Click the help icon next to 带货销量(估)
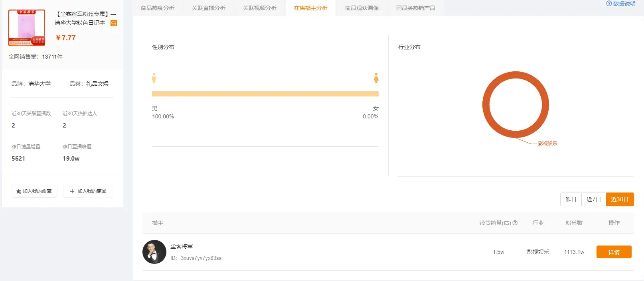The width and height of the screenshot is (644, 281). 515,223
